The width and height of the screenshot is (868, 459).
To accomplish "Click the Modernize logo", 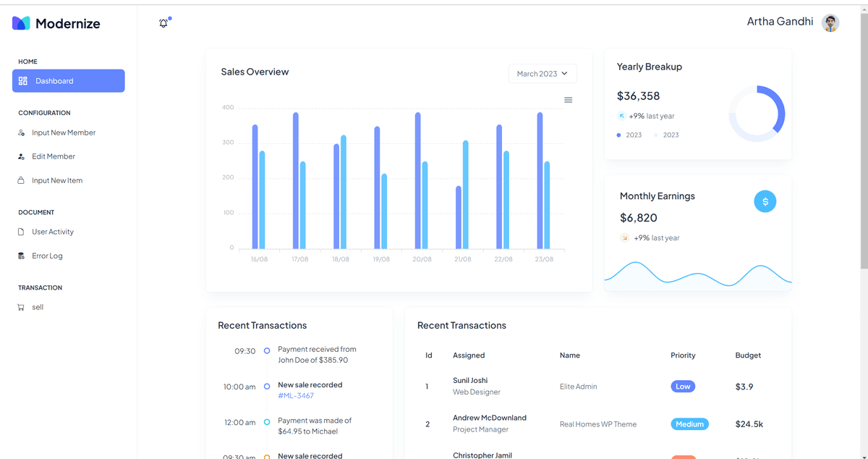I will tap(56, 23).
